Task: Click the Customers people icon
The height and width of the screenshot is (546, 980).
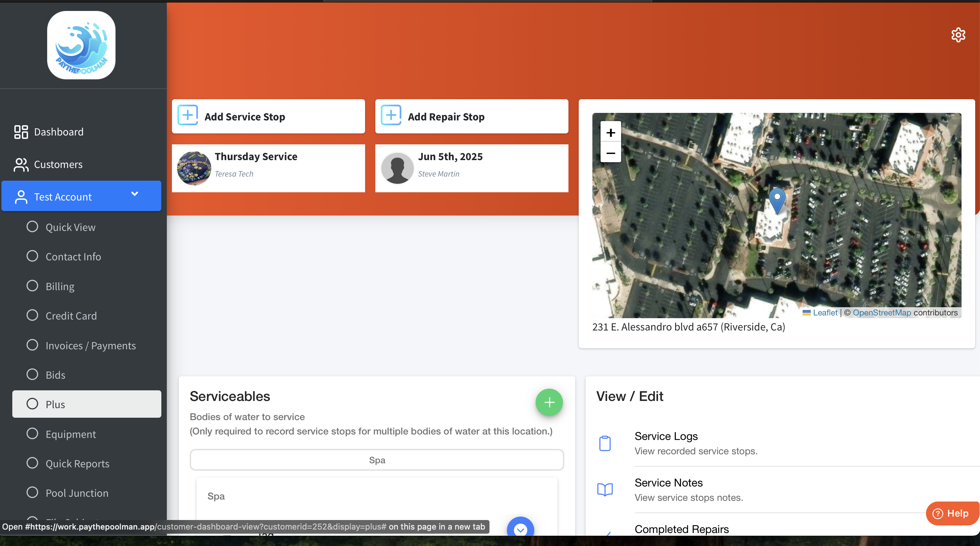Action: [x=21, y=165]
